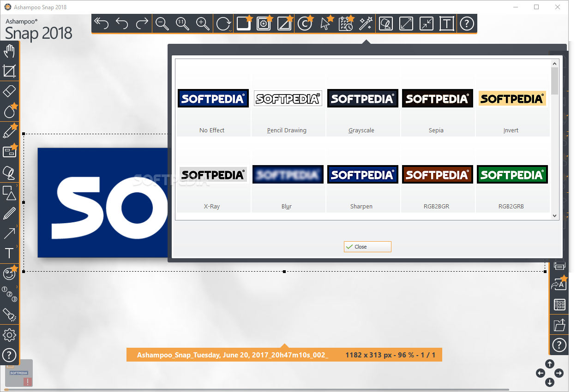Click the left sidebar windowed panel icon
The image size is (577, 392).
pos(10,151)
